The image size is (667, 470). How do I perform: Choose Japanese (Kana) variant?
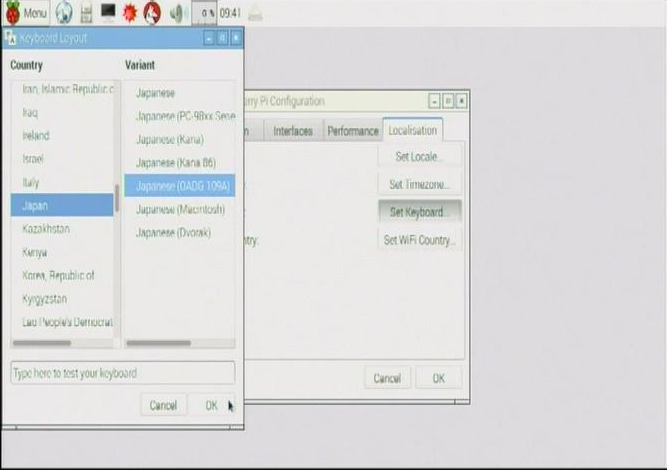180,140
